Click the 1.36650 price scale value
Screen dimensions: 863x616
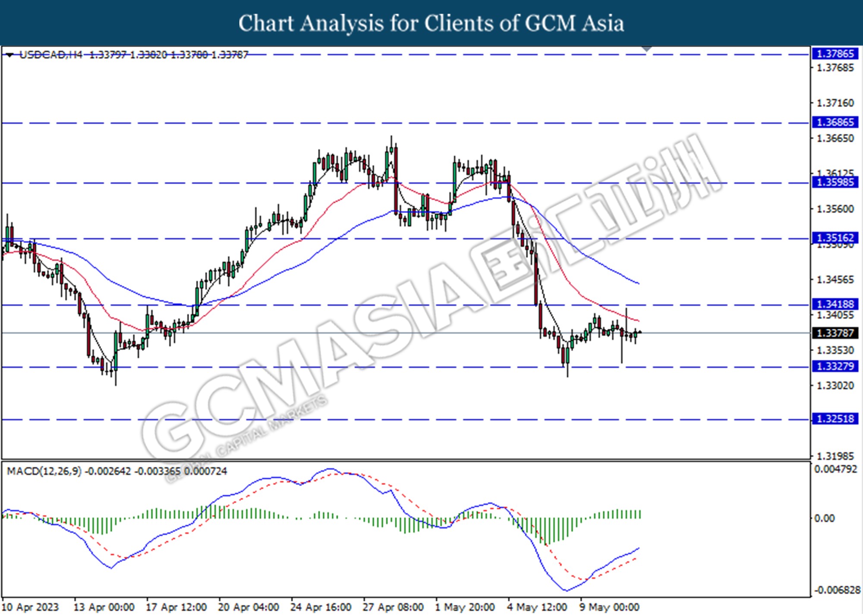(x=835, y=138)
